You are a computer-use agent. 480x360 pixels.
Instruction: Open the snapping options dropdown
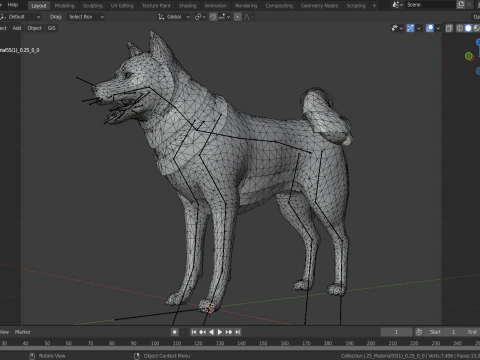click(224, 17)
